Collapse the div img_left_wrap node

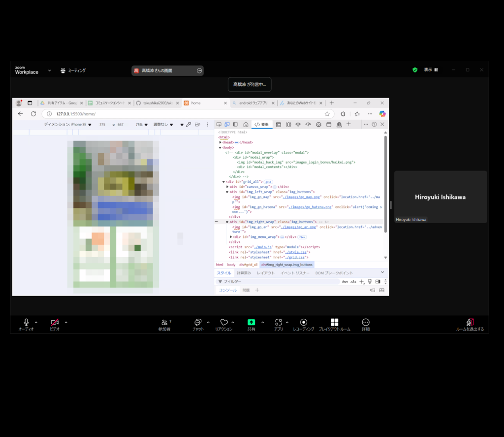(x=227, y=192)
